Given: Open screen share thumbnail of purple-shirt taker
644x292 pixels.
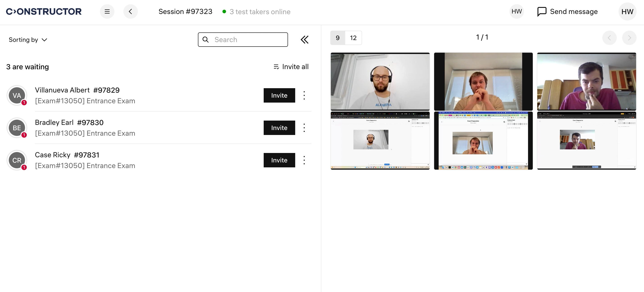Looking at the screenshot, I should (586, 141).
